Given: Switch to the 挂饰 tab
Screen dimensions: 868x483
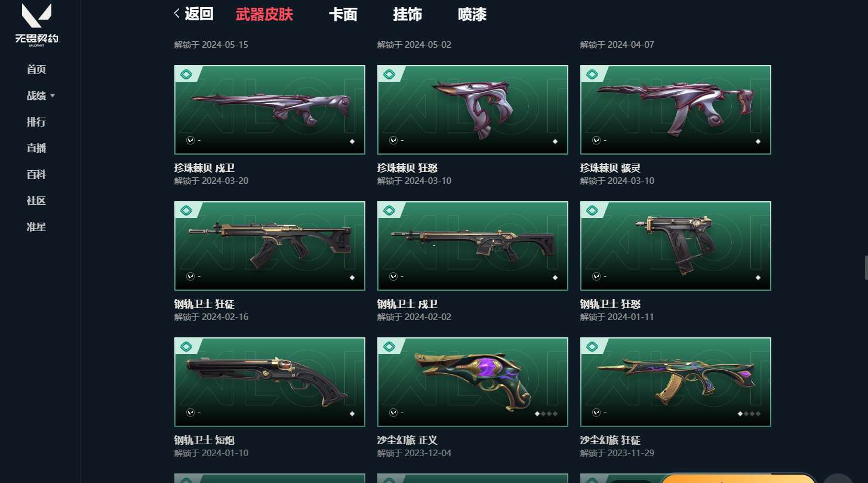Looking at the screenshot, I should click(408, 14).
